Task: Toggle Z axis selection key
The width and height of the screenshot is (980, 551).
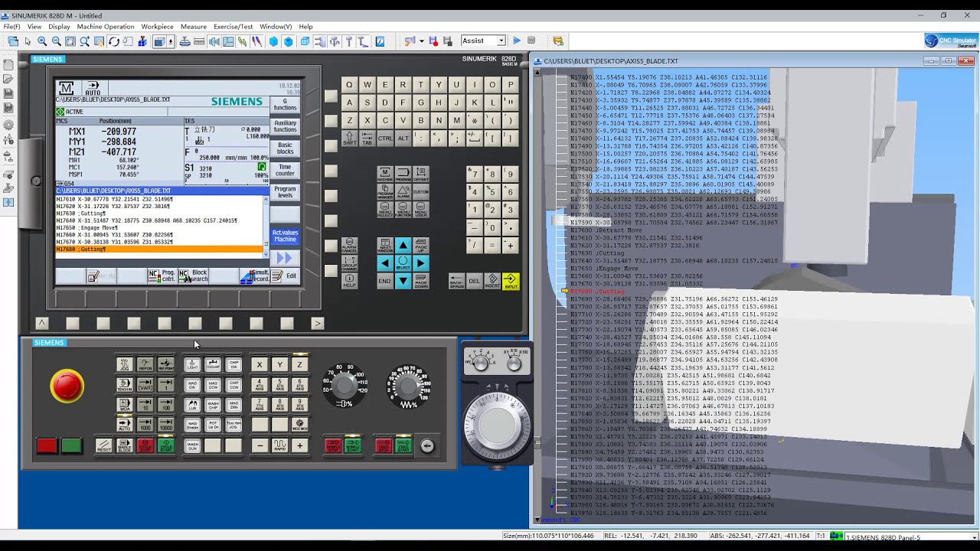Action: pyautogui.click(x=300, y=364)
